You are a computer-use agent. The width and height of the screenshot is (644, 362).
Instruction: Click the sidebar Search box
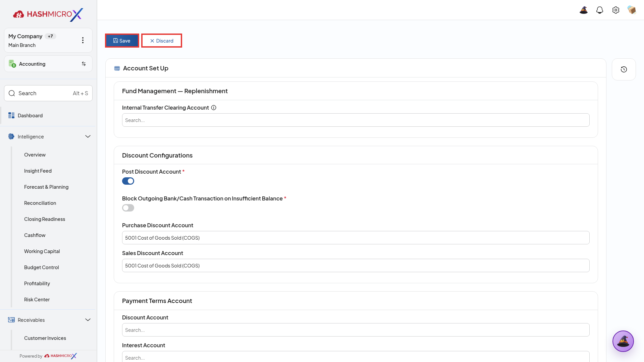(x=48, y=93)
